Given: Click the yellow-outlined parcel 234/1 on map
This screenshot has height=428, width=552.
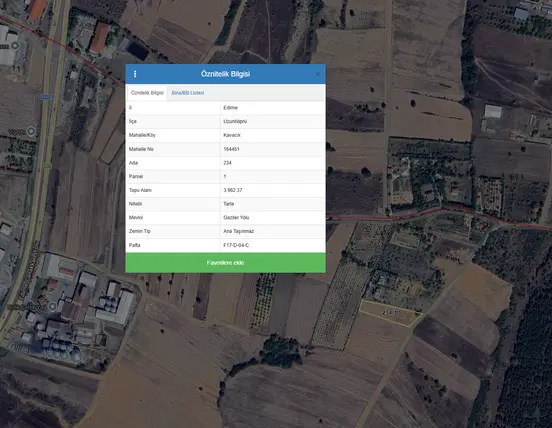Looking at the screenshot, I should (390, 313).
